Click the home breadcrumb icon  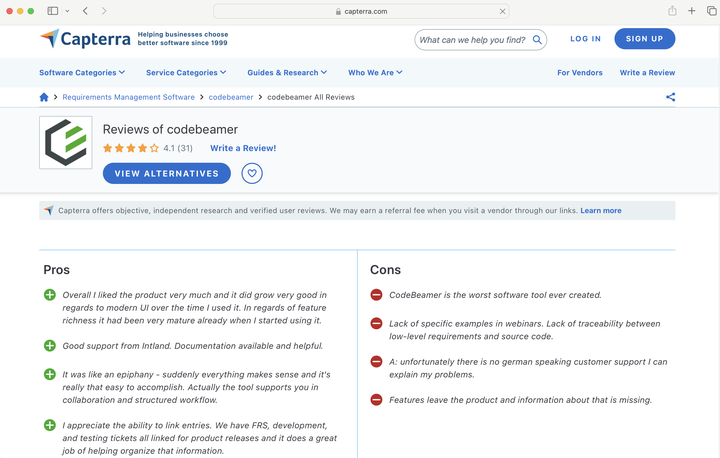click(x=44, y=97)
